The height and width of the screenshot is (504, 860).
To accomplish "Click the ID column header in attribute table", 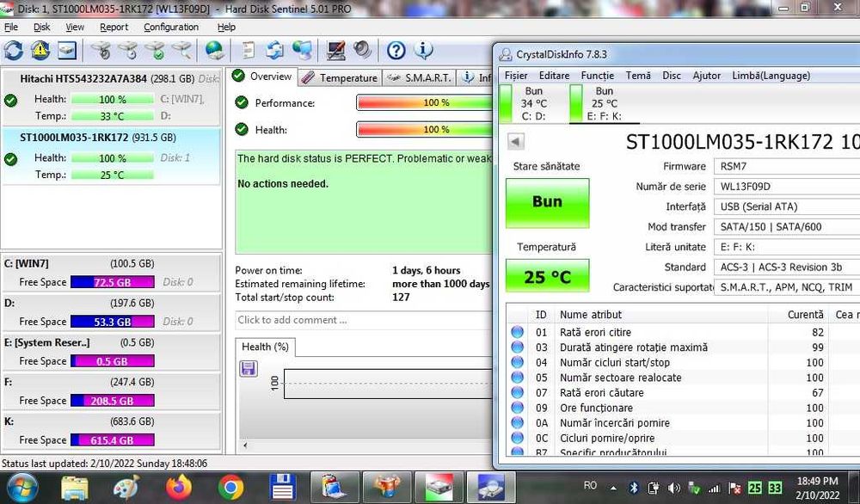I will tap(541, 314).
